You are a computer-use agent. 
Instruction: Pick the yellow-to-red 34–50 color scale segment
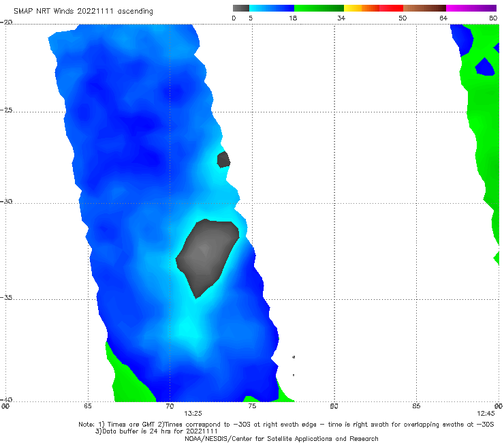tap(373, 8)
